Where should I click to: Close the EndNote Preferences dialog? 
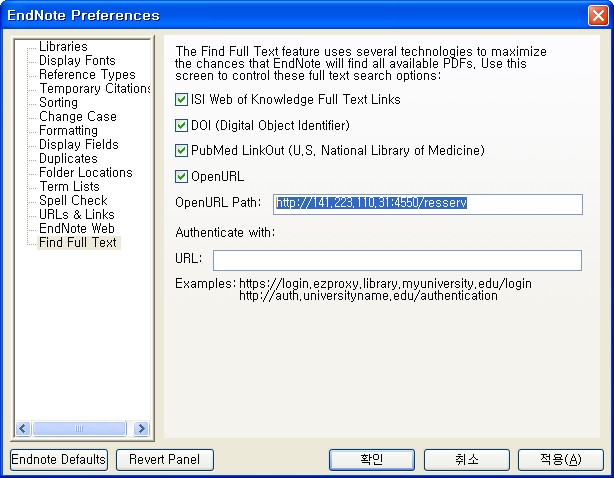tap(598, 16)
